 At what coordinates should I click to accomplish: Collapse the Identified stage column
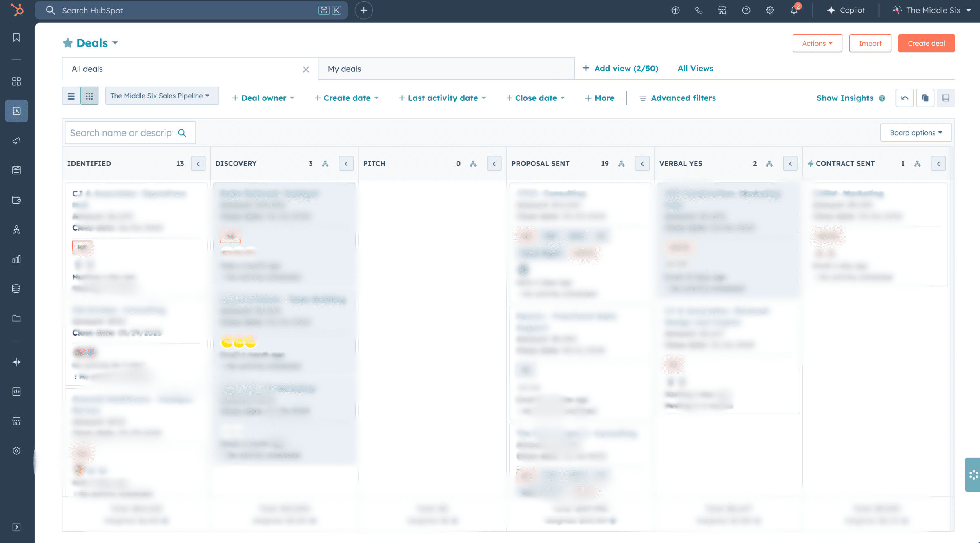[x=198, y=164]
